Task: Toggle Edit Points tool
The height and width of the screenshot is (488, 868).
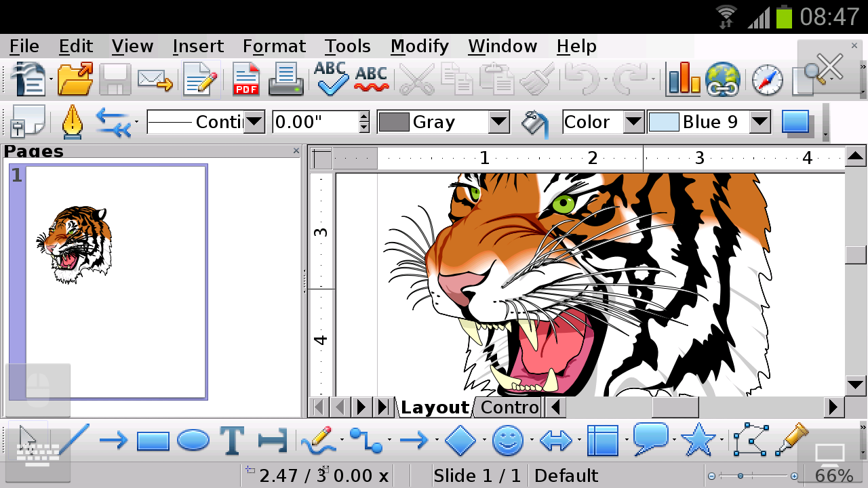Action: click(x=751, y=440)
